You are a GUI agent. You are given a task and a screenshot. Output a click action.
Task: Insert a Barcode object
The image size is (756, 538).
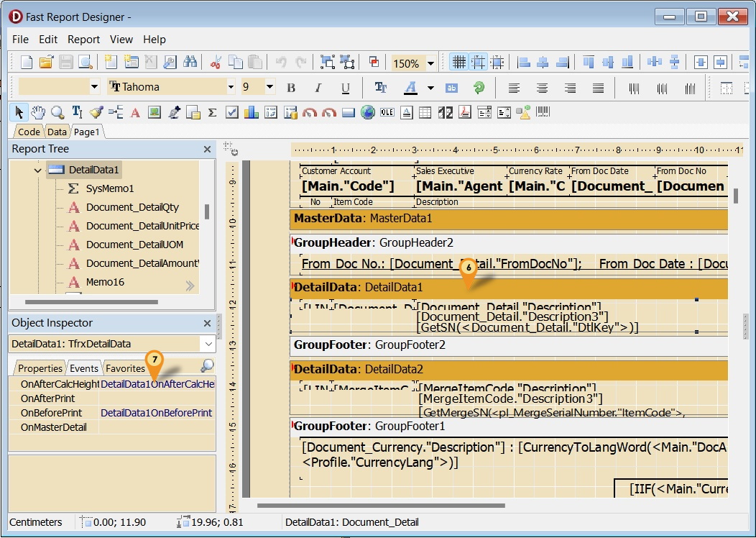click(x=543, y=112)
